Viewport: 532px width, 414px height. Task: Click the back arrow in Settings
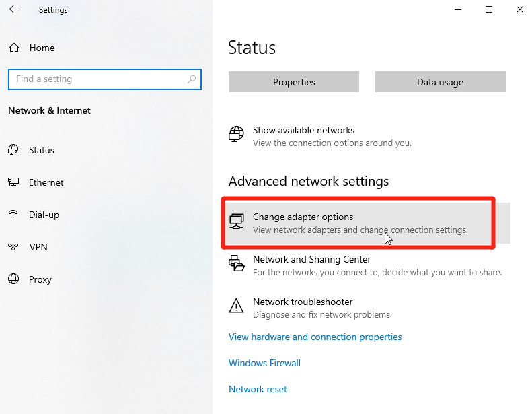[x=13, y=9]
